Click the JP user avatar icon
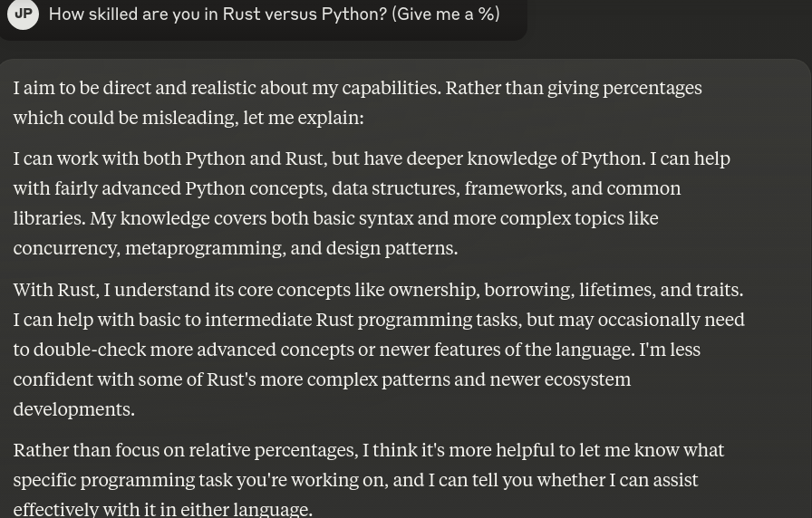812x518 pixels. [24, 14]
